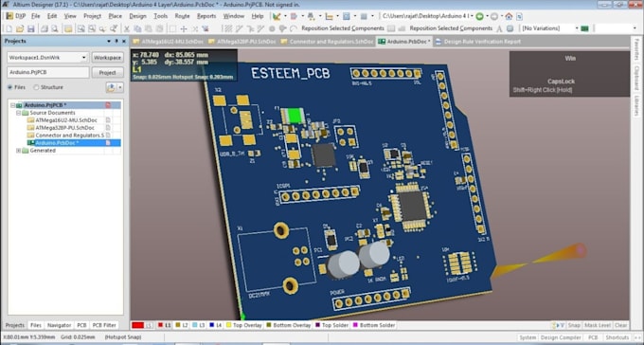Open the Place menu
Viewport: 644px width, 345px height.
[115, 16]
